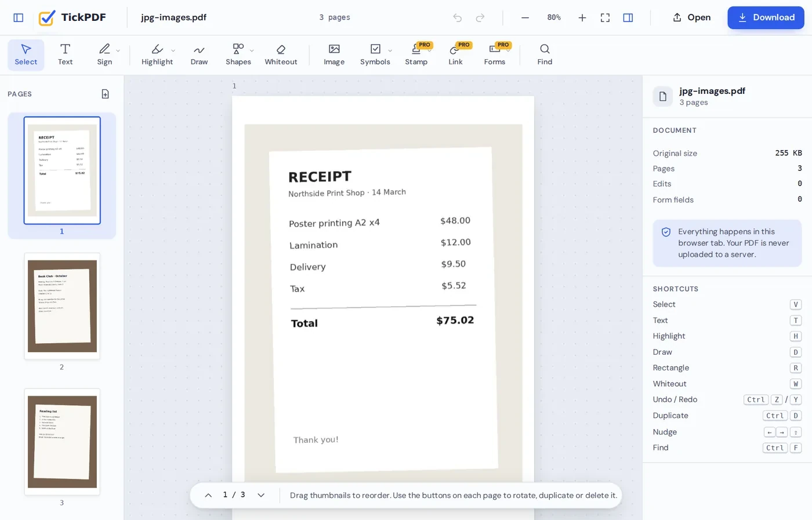Expand the Highlight tool dropdown arrow
This screenshot has width=812, height=520.
(173, 50)
